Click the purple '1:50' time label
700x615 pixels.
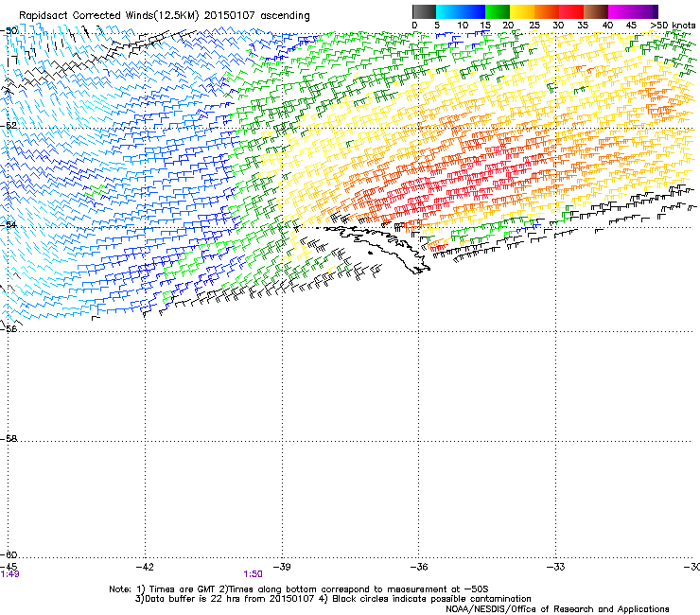click(253, 574)
